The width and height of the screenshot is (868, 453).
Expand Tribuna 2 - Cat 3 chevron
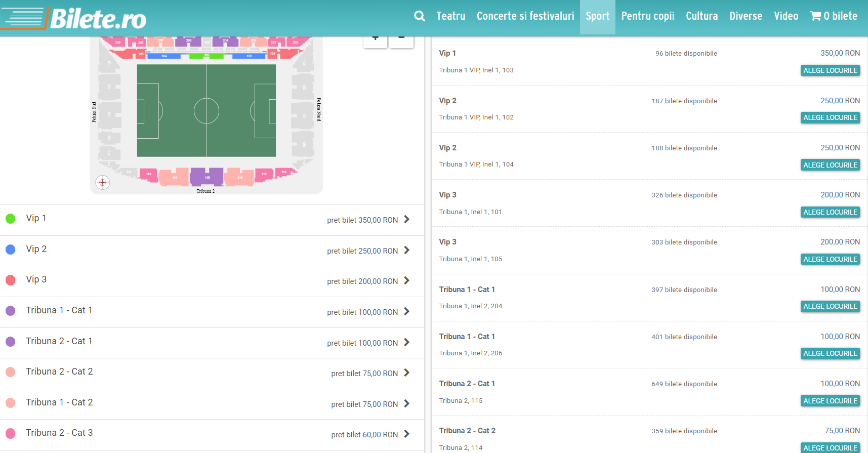click(x=406, y=434)
